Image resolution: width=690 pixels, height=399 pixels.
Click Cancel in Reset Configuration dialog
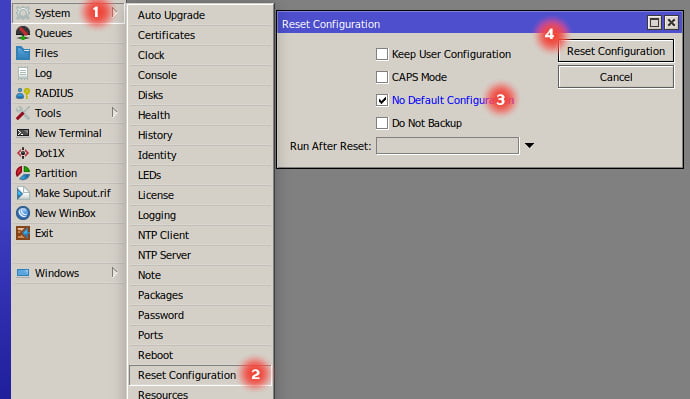[x=616, y=77]
